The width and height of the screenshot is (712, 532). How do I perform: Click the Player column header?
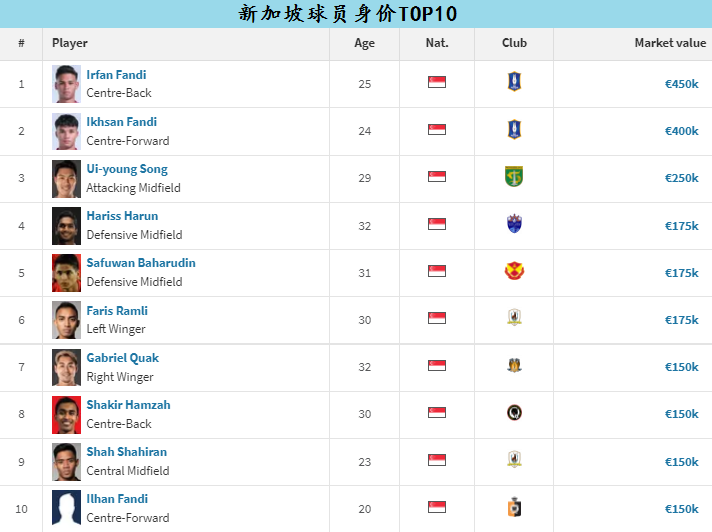(x=70, y=43)
